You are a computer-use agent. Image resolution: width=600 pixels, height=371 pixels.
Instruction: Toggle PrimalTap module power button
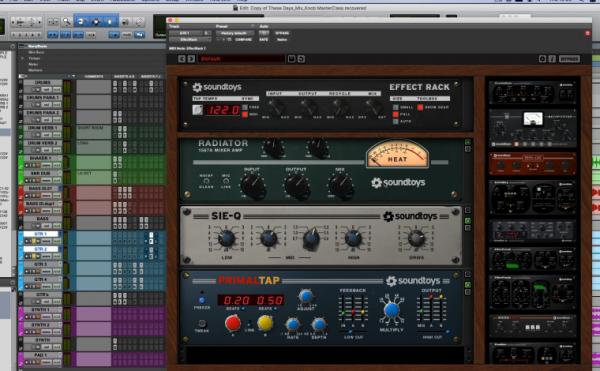tap(468, 285)
